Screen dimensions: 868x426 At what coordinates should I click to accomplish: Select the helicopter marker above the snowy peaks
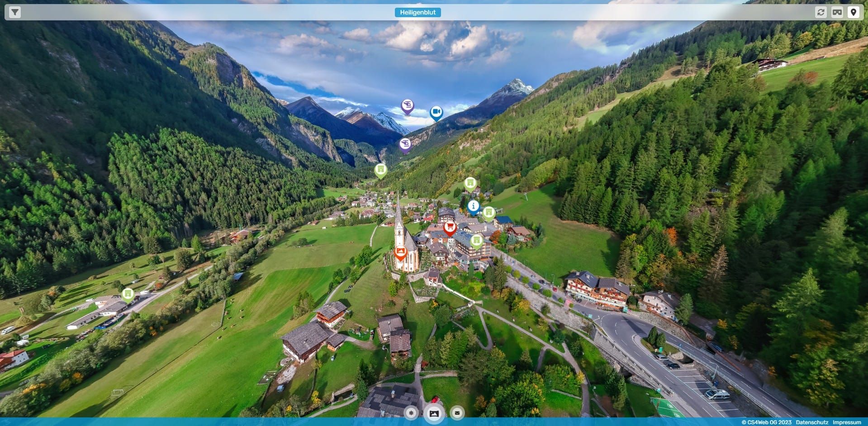point(408,107)
